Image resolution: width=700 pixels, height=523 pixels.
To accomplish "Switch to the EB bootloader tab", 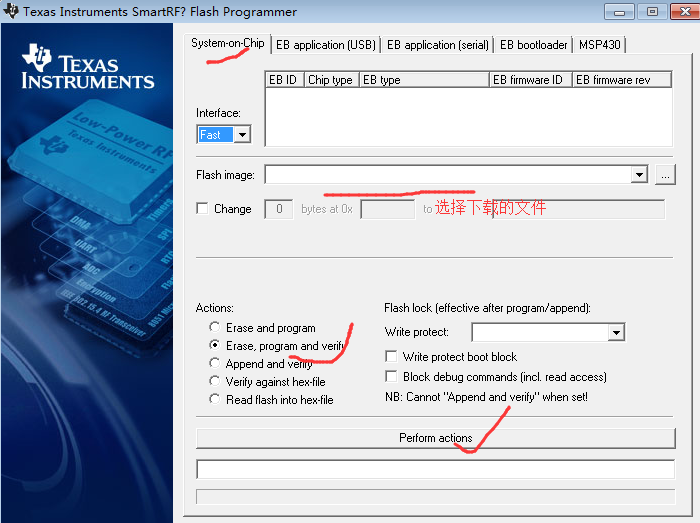I will [533, 45].
